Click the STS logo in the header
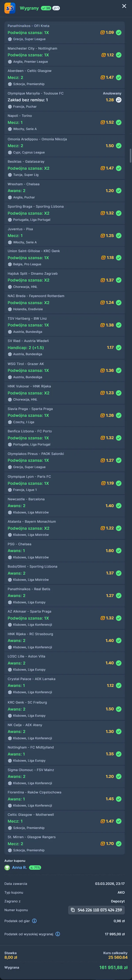 [10, 8]
